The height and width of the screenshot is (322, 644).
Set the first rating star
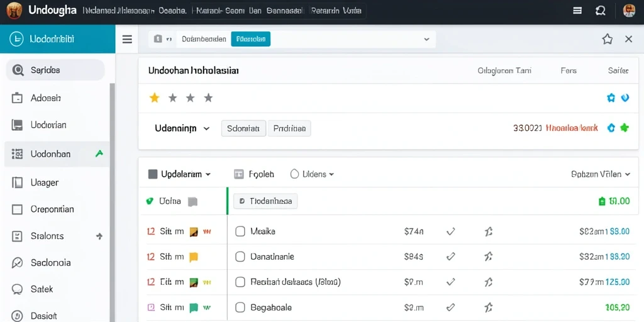[155, 97]
